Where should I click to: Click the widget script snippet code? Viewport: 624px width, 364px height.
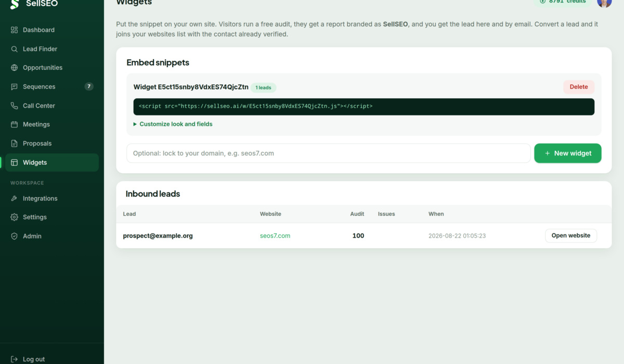[364, 106]
